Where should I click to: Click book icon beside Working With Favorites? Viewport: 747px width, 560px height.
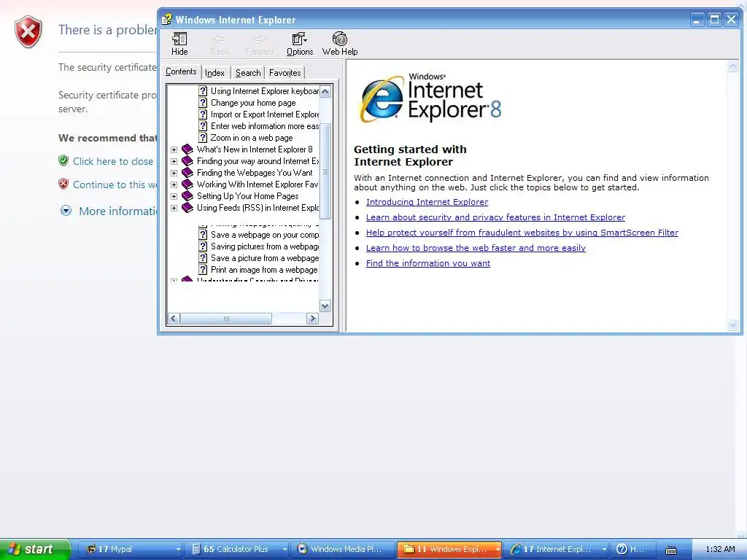point(187,184)
